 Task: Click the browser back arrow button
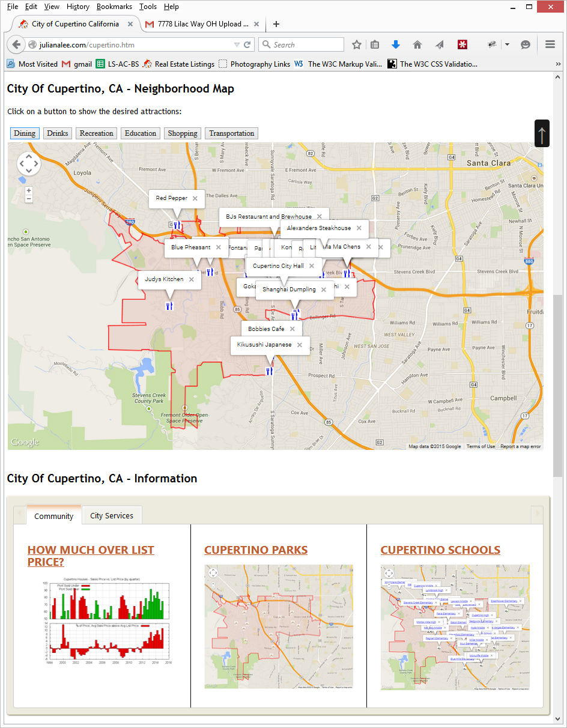click(x=16, y=44)
